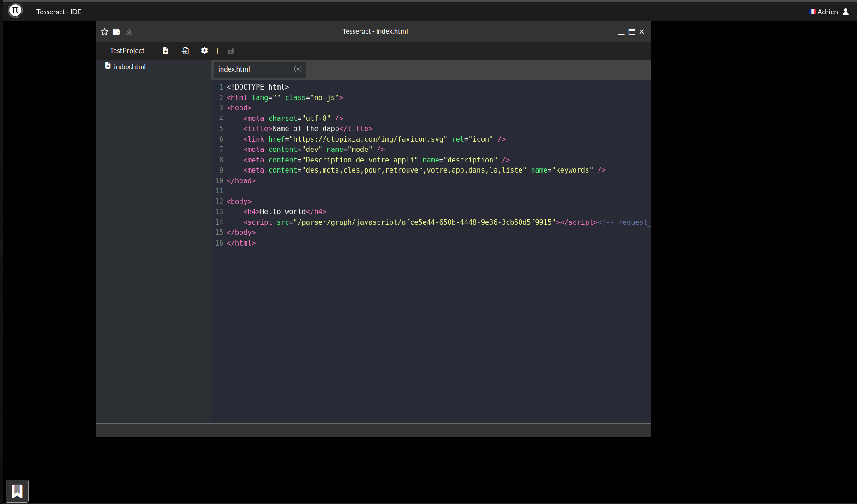Click the download icon in window titlebar
Screen dimensions: 857x504
129,31
